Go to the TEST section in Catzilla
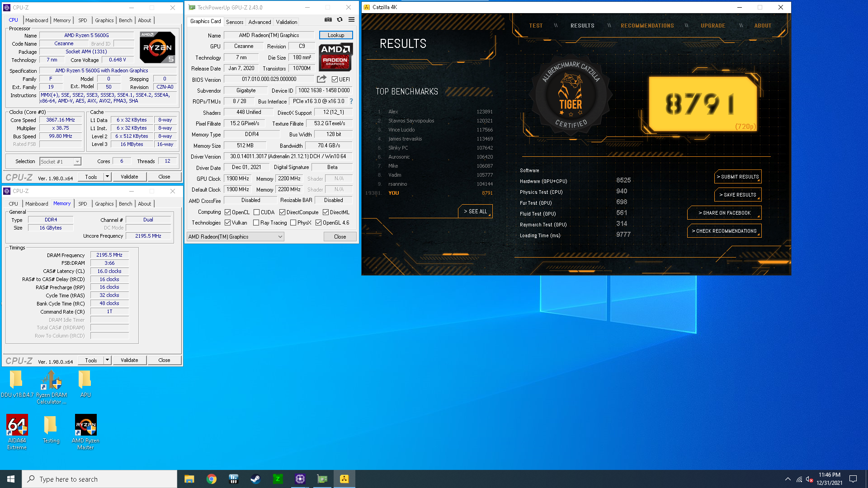Screen dimensions: 868x488 [x=536, y=26]
